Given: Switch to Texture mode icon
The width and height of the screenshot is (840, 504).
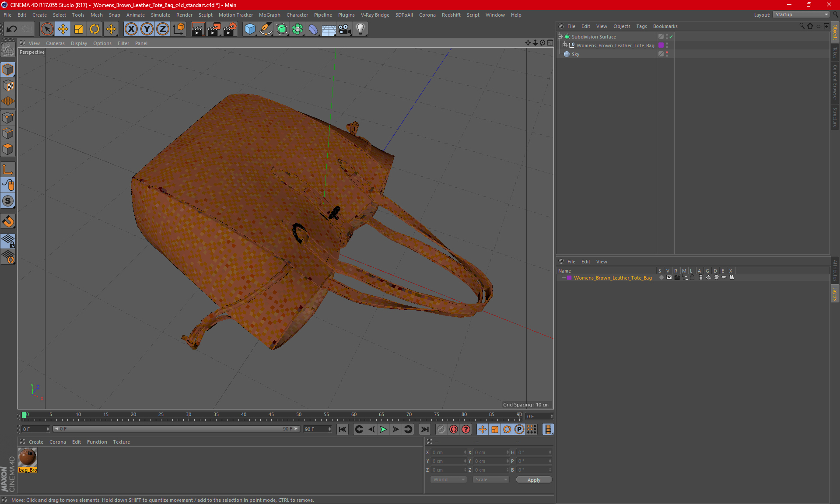Looking at the screenshot, I should (x=8, y=86).
